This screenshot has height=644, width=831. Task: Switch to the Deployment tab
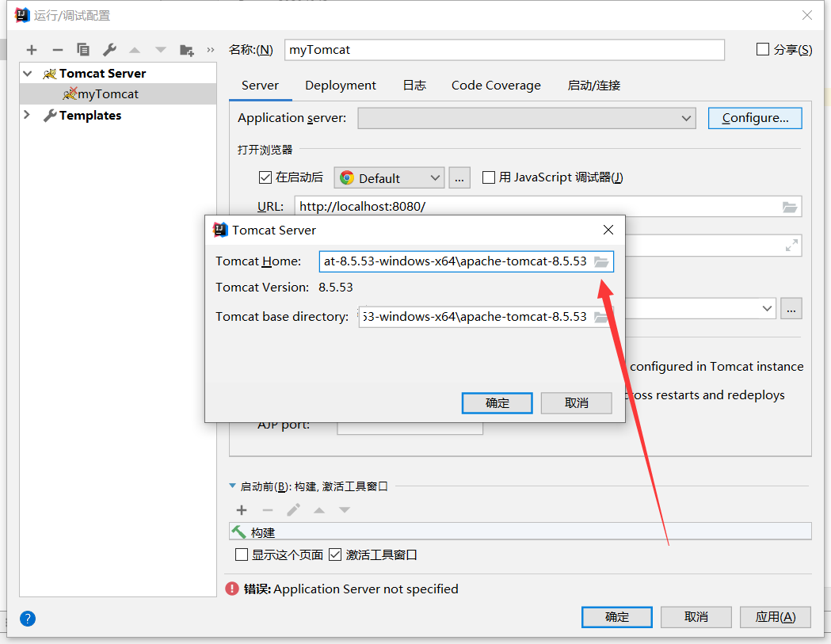(341, 86)
